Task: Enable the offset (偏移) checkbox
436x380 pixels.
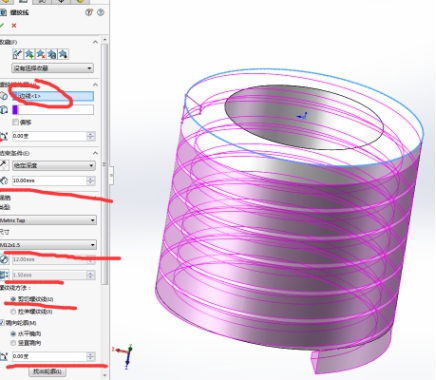Action: (15, 122)
